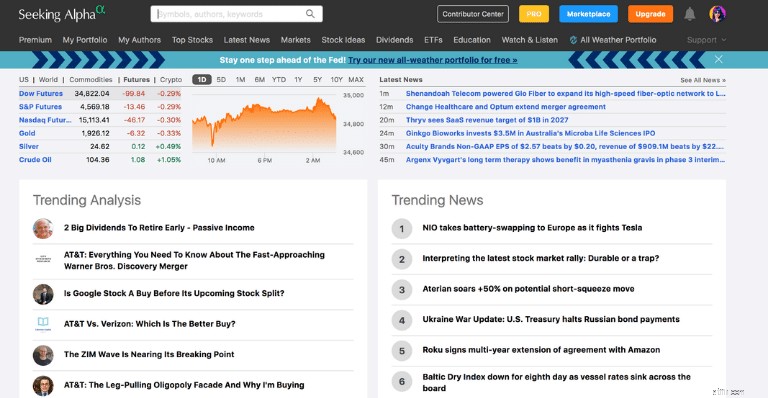Go to My Portfolio
This screenshot has width=768, height=398.
(85, 40)
